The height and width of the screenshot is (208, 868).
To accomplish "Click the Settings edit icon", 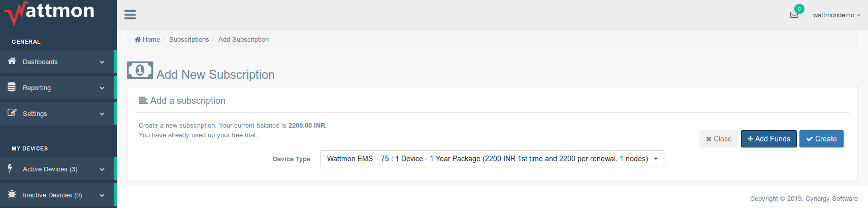I will pyautogui.click(x=12, y=113).
